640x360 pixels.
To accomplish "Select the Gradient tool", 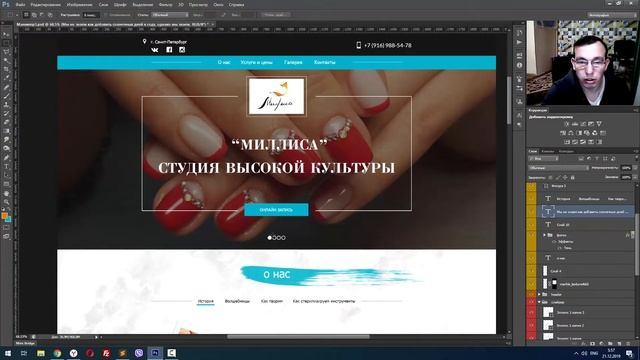I will pos(6,131).
